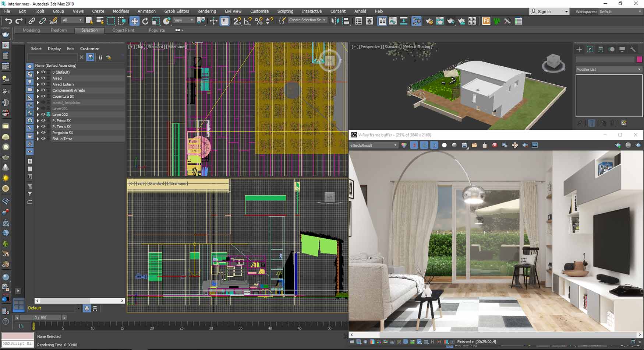
Task: Toggle visibility of P. Primo SX layer
Action: click(43, 120)
